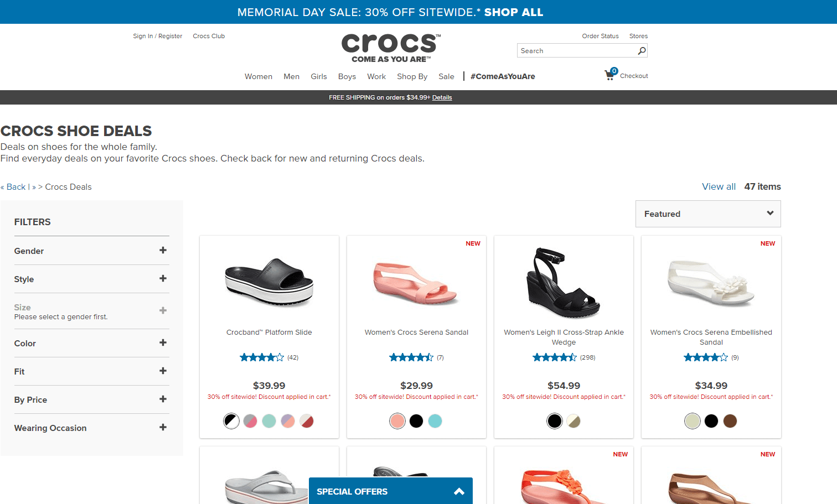Open Leigh II Cross-Strap Wedge image

coord(564,283)
